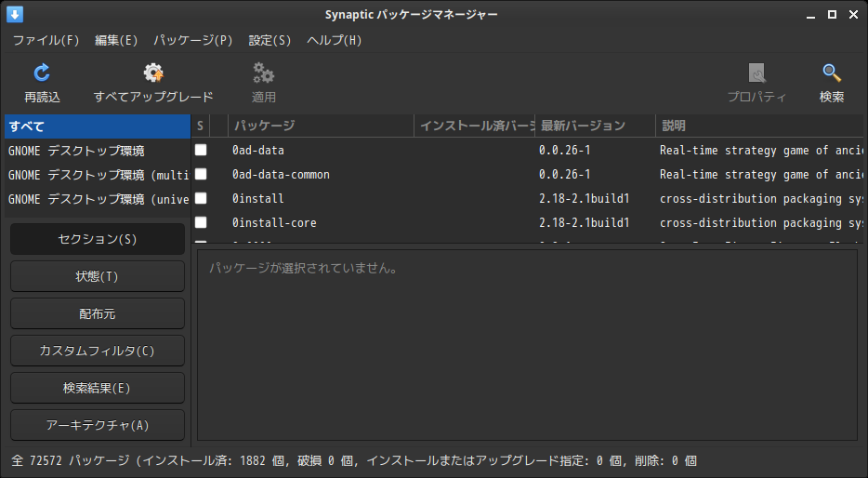Open the パッケージ(P) menu
Viewport: 868px width, 478px height.
(193, 40)
